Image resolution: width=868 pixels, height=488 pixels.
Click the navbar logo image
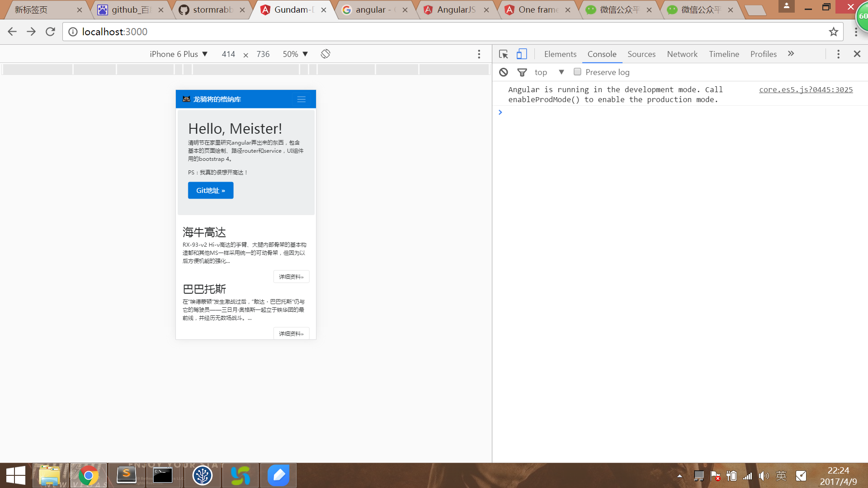(x=186, y=99)
